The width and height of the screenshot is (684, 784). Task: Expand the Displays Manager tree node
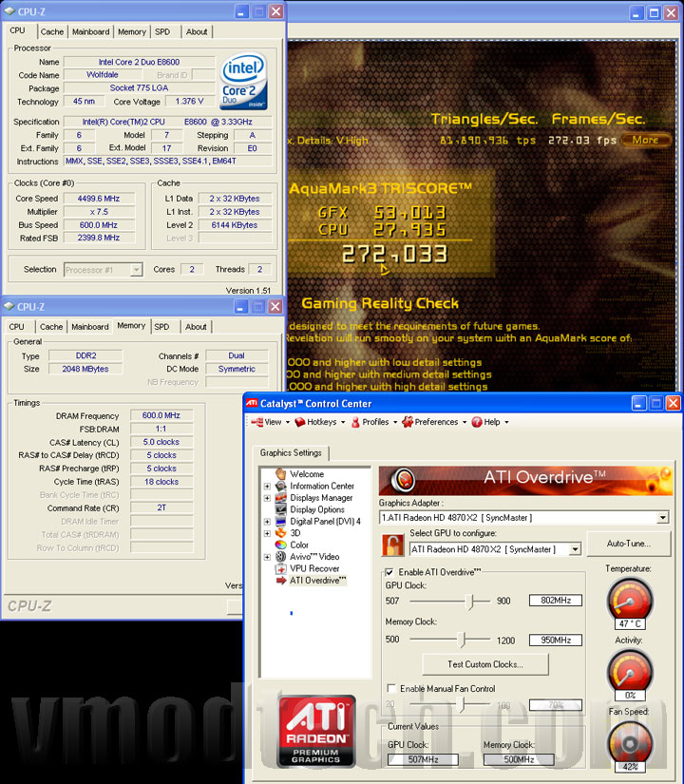[x=267, y=498]
